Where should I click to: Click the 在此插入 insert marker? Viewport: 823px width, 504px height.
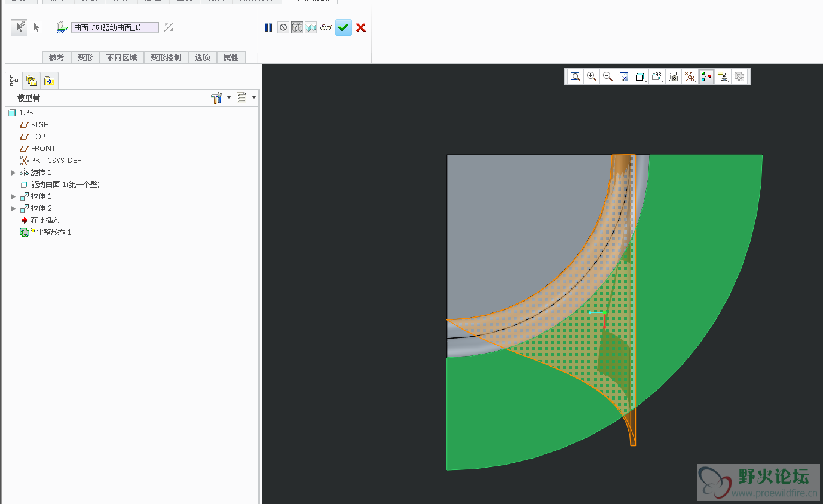[45, 220]
